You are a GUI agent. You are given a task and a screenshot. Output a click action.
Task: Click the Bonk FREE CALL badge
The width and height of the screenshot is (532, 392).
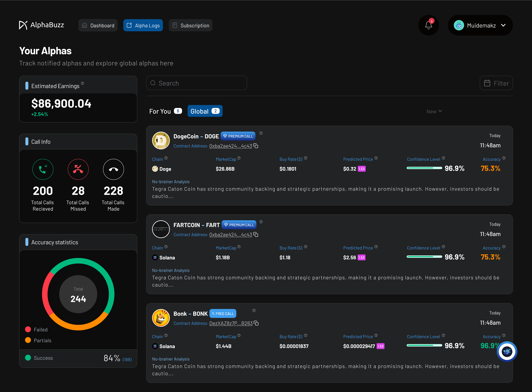point(223,313)
